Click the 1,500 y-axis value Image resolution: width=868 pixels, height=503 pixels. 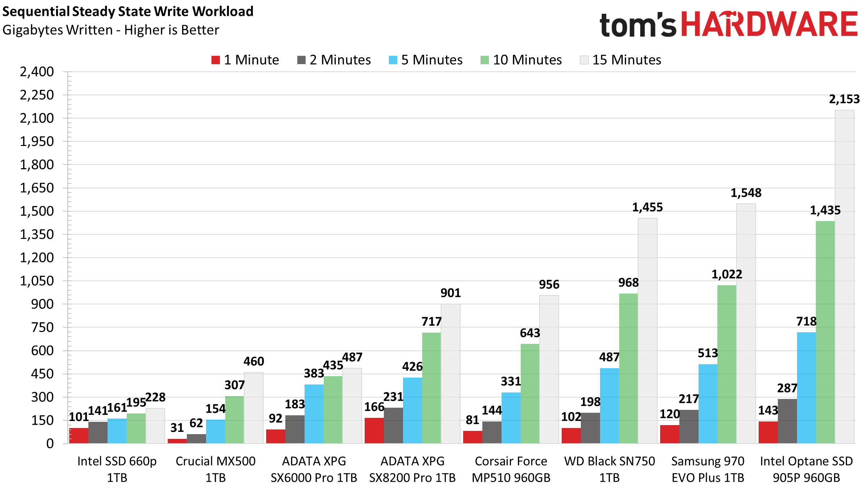tap(37, 211)
